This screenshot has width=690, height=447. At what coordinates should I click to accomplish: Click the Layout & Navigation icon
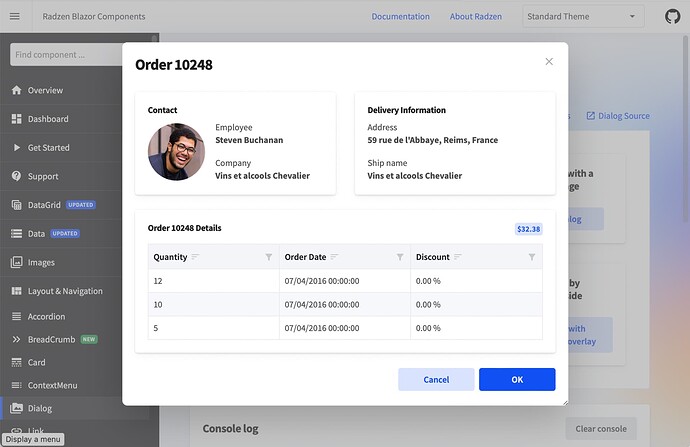[x=16, y=291]
